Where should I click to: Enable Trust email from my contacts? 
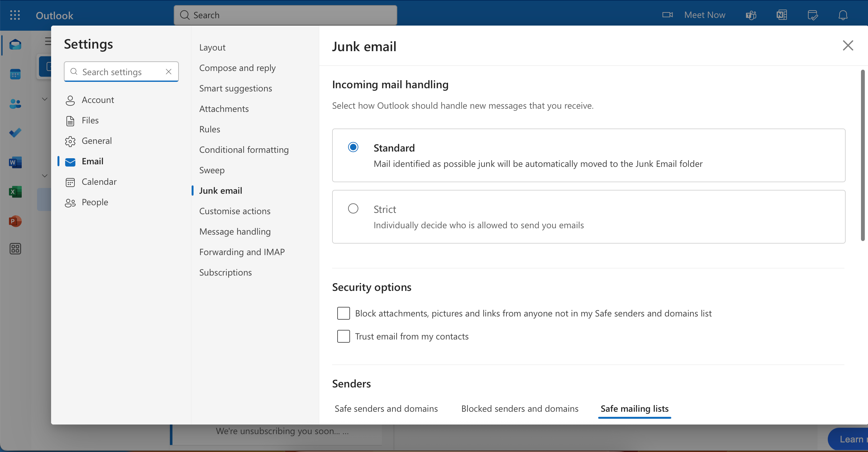click(343, 336)
